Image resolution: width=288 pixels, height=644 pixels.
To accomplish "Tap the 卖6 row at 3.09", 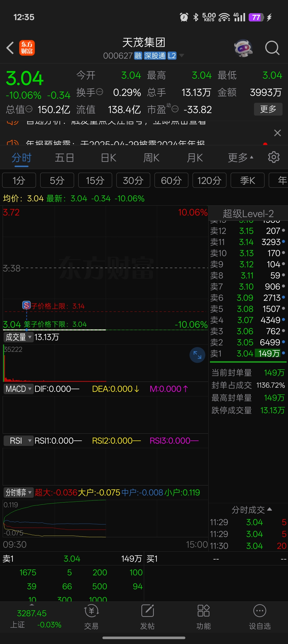I will [x=248, y=298].
